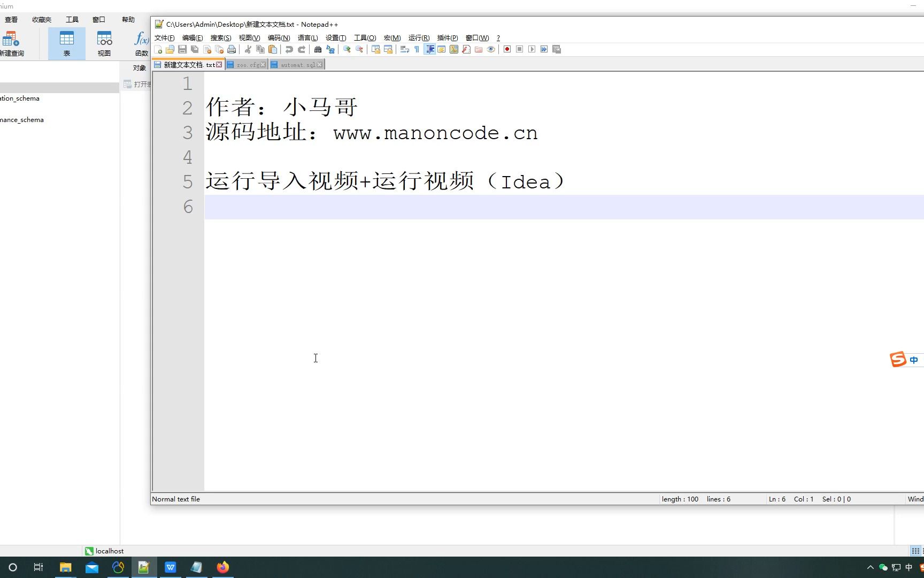
Task: Click the 表 button in Navicat
Action: (67, 43)
